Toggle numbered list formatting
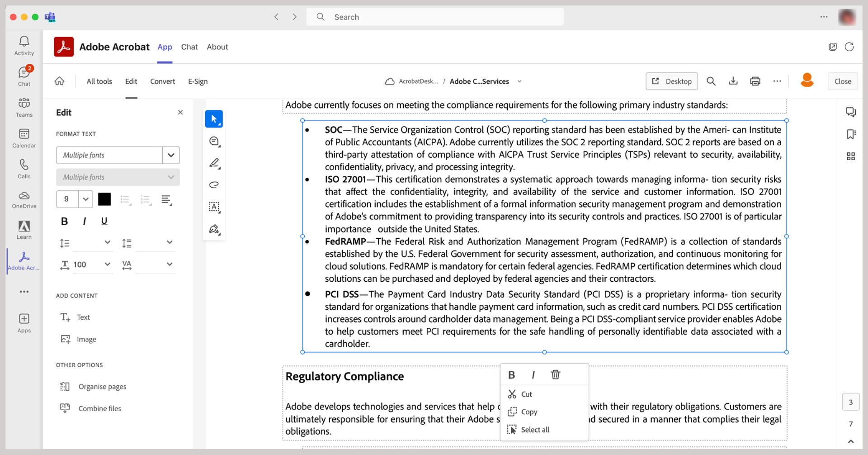Image resolution: width=868 pixels, height=455 pixels. (146, 199)
